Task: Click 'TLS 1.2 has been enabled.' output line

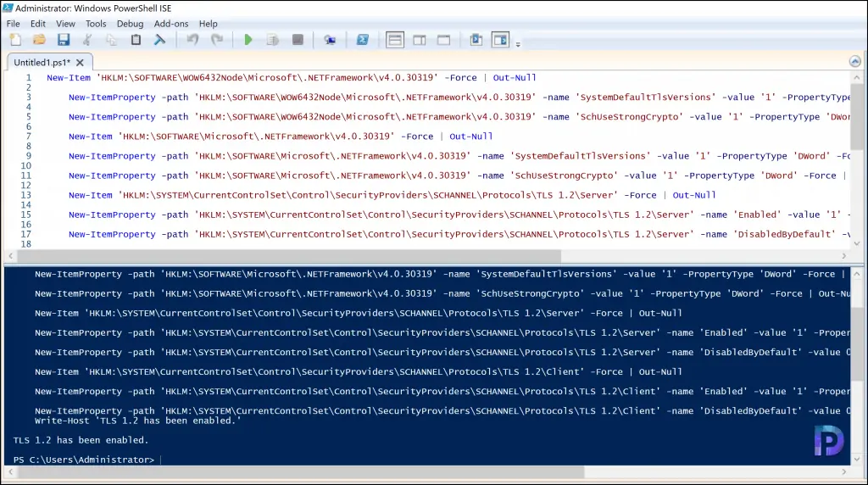Action: [x=81, y=440]
